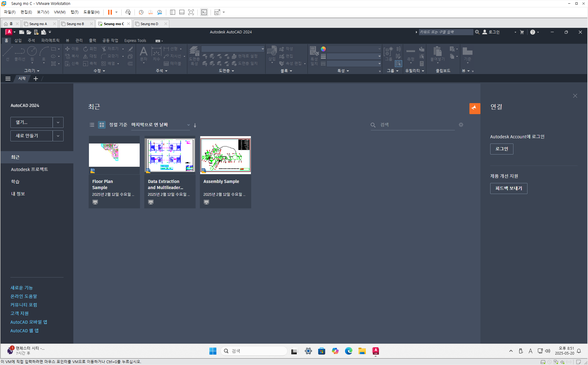
Task: Open the Assembly Sample drawing thumbnail
Action: (x=225, y=155)
